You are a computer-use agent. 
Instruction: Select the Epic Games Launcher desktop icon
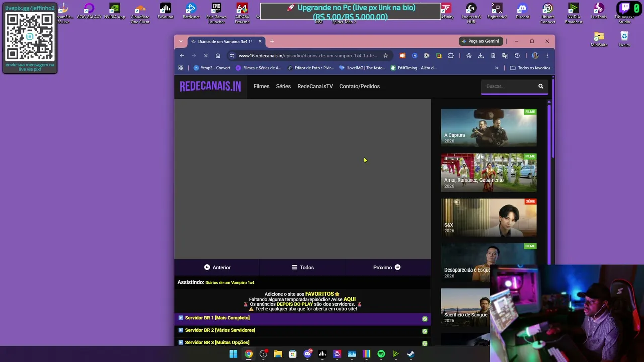point(216,13)
